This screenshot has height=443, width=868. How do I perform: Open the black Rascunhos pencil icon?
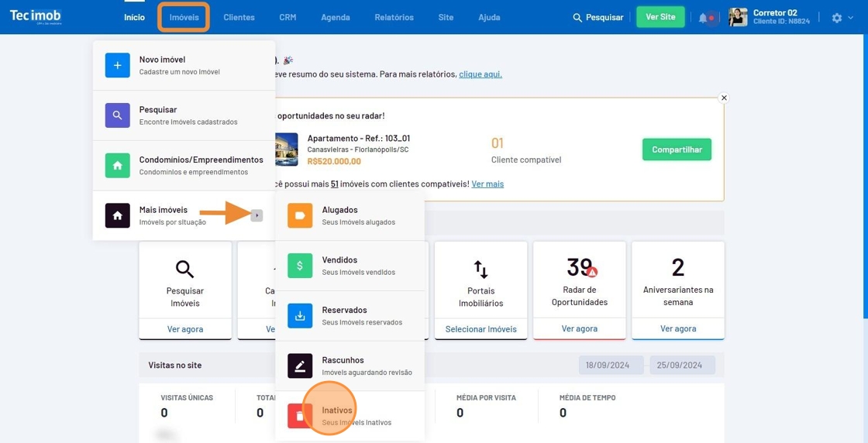click(x=300, y=366)
